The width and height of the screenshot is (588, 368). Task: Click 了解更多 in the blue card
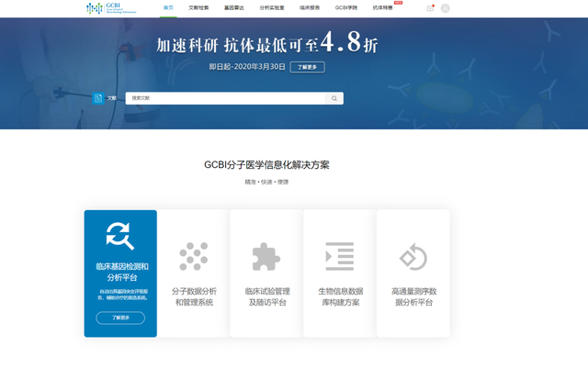click(120, 318)
